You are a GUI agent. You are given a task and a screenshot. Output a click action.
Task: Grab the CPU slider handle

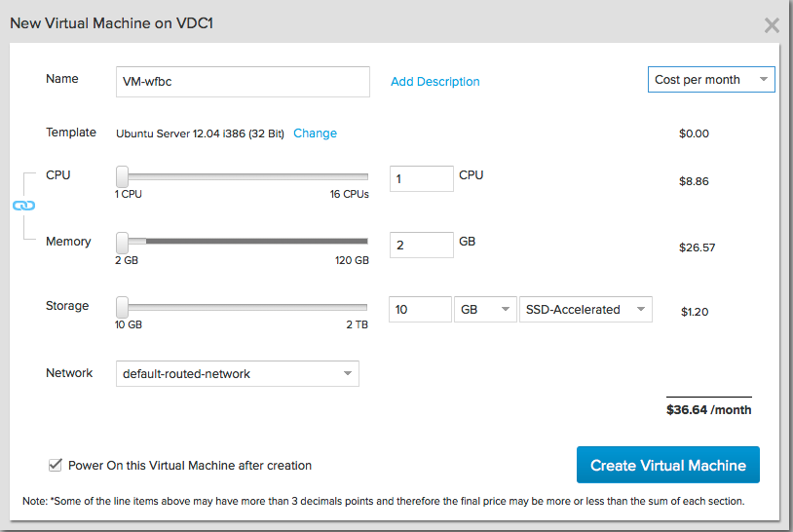(x=123, y=176)
